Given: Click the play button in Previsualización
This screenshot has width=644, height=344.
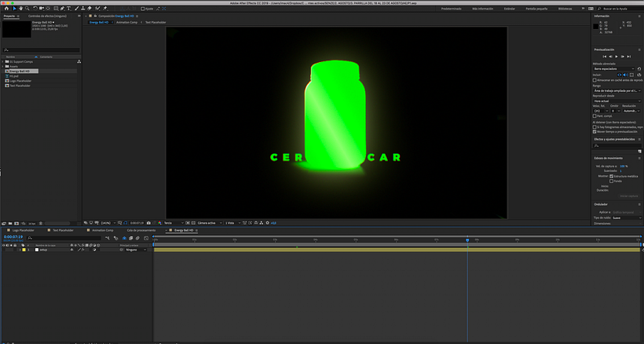Looking at the screenshot, I should pos(617,57).
